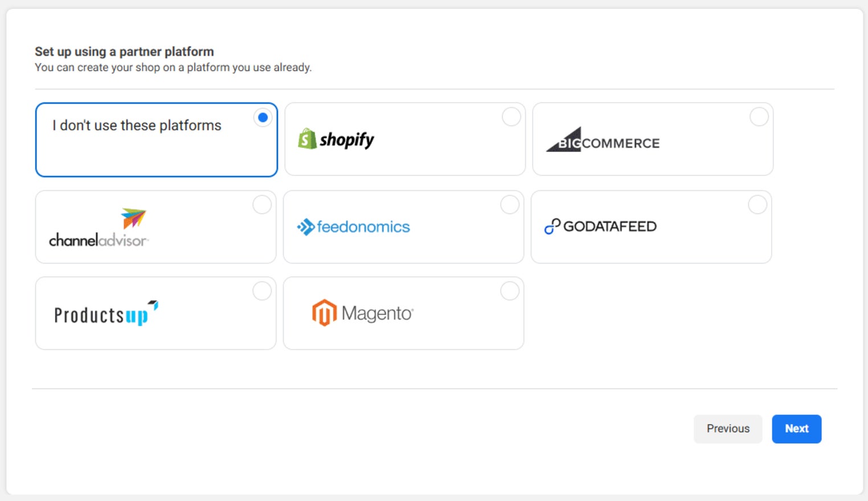Click the "Set up using a partner platform" heading

pyautogui.click(x=124, y=52)
